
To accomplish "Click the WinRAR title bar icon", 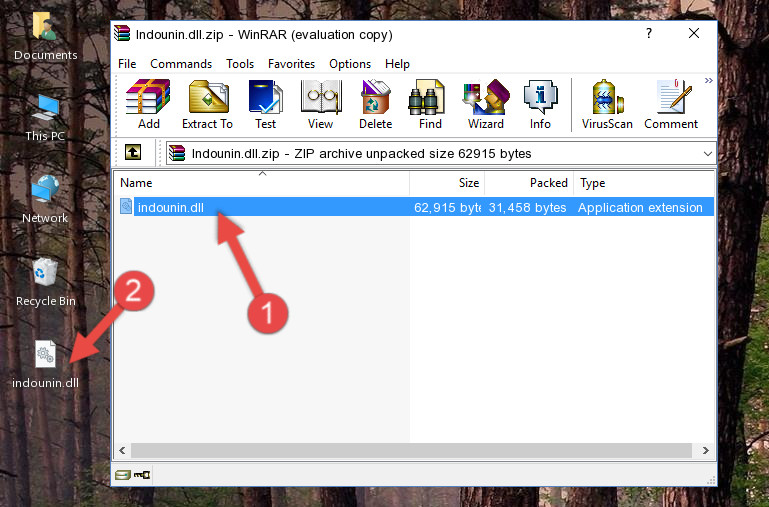I will tap(122, 34).
